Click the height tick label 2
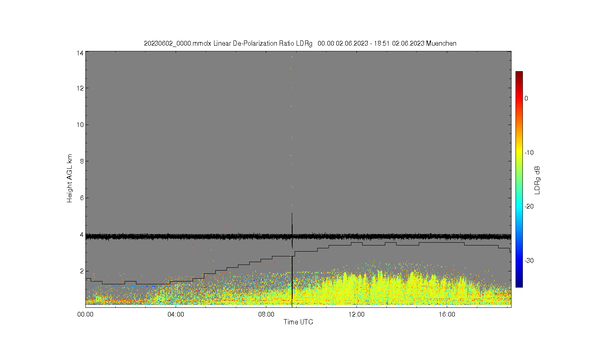Screen dimensions: 607x364 82,271
